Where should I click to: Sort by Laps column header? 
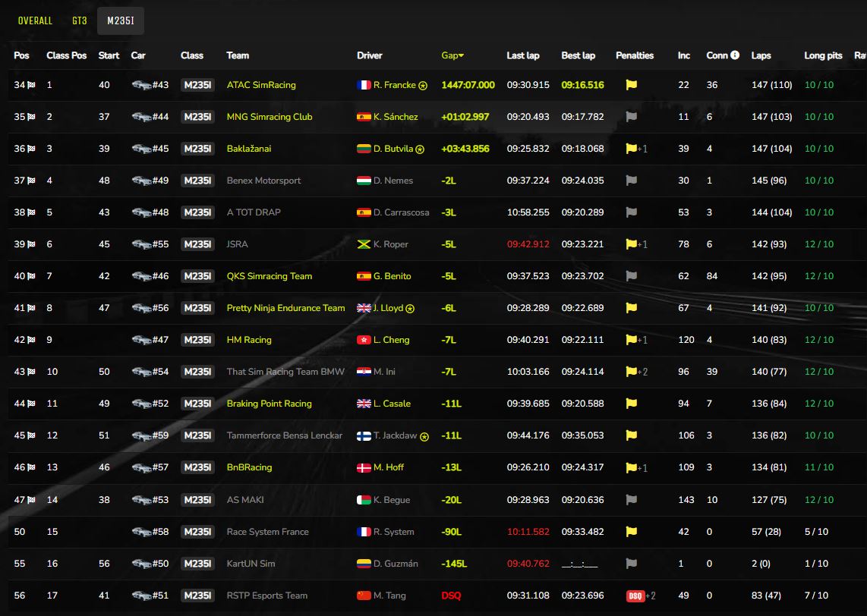click(x=761, y=55)
